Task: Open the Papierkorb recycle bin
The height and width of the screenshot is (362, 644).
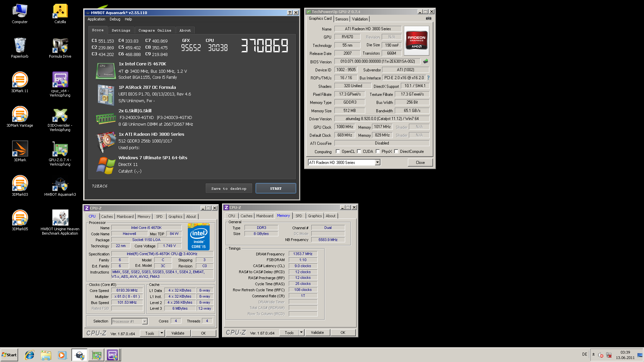Action: (x=20, y=48)
